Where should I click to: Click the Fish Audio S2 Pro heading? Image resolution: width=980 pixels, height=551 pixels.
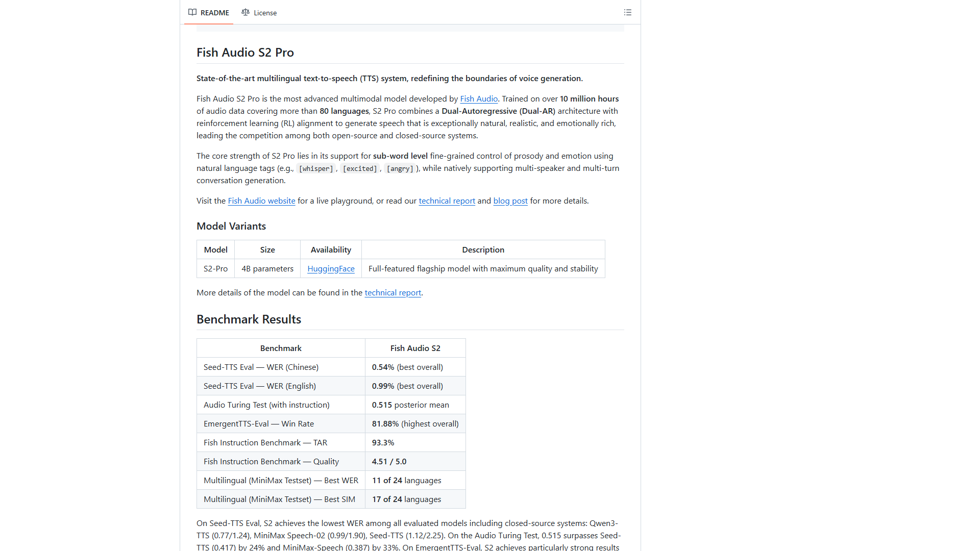245,53
